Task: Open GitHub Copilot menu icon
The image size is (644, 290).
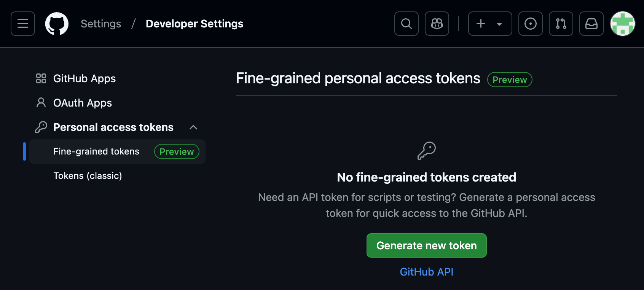Action: pyautogui.click(x=437, y=24)
